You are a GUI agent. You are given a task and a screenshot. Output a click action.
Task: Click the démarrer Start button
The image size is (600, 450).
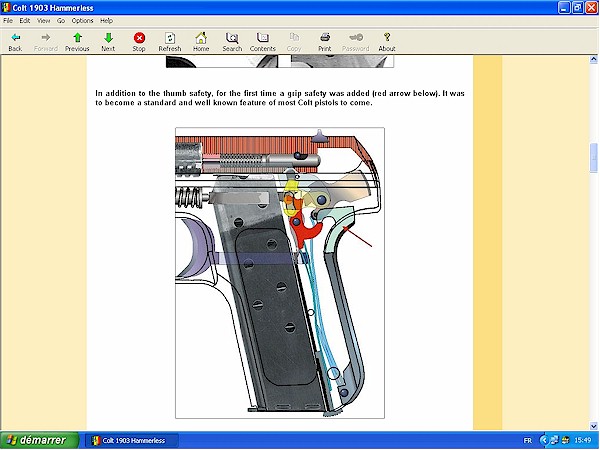(39, 440)
